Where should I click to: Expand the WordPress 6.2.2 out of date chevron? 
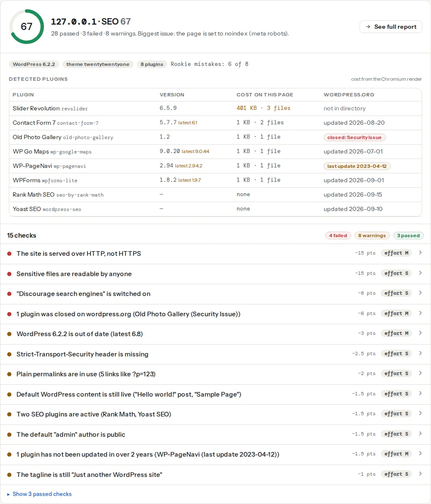coord(420,333)
